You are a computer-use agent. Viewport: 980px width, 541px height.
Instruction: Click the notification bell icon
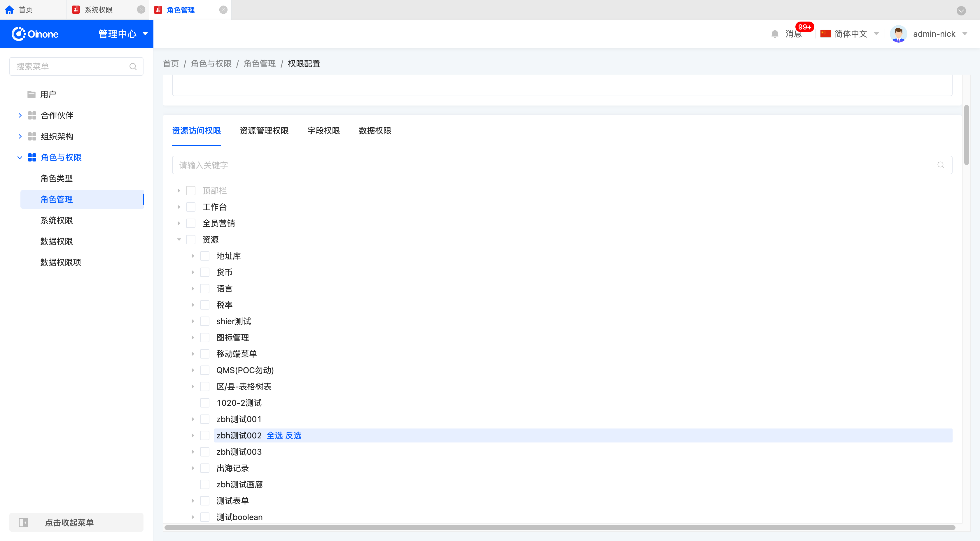point(775,34)
